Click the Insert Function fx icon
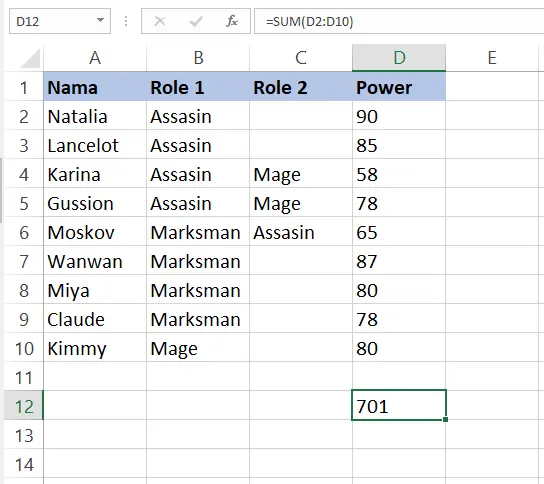 [232, 21]
